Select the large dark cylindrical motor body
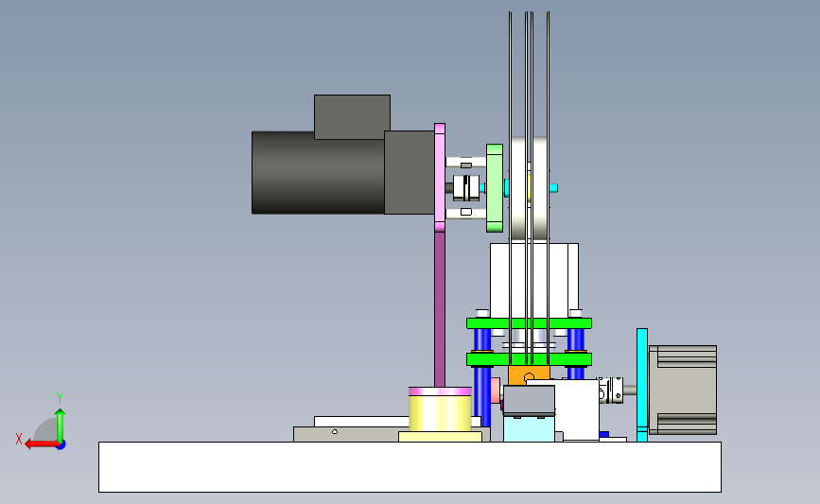This screenshot has width=820, height=504. pyautogui.click(x=318, y=172)
